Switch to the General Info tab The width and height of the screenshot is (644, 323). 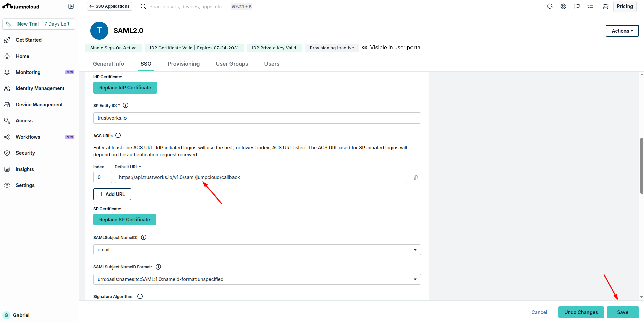click(x=108, y=64)
